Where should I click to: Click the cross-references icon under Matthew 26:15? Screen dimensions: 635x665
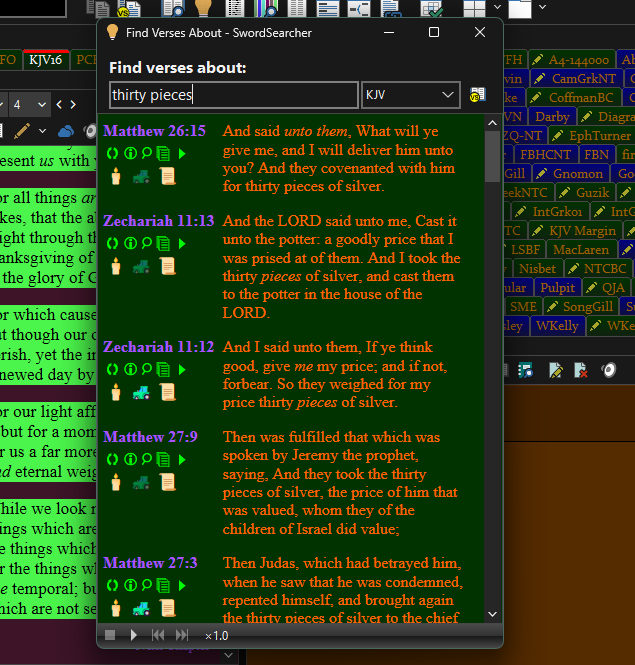coord(112,153)
